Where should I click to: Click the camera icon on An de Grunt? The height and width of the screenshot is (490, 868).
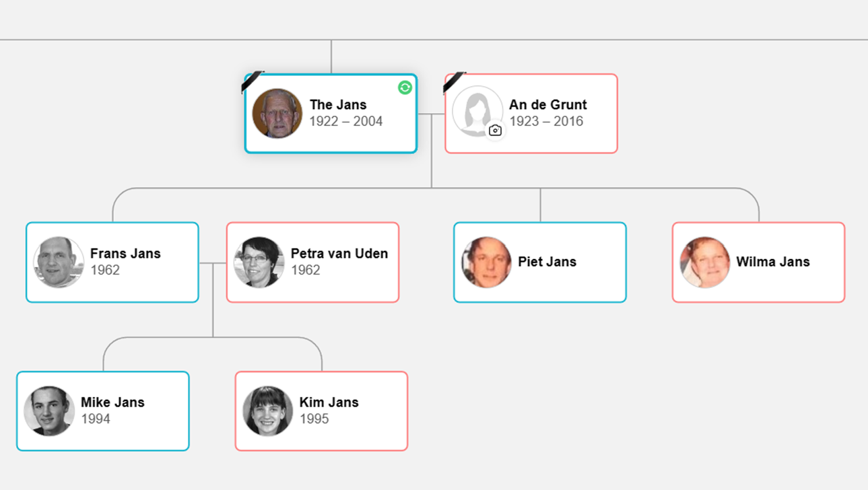495,131
